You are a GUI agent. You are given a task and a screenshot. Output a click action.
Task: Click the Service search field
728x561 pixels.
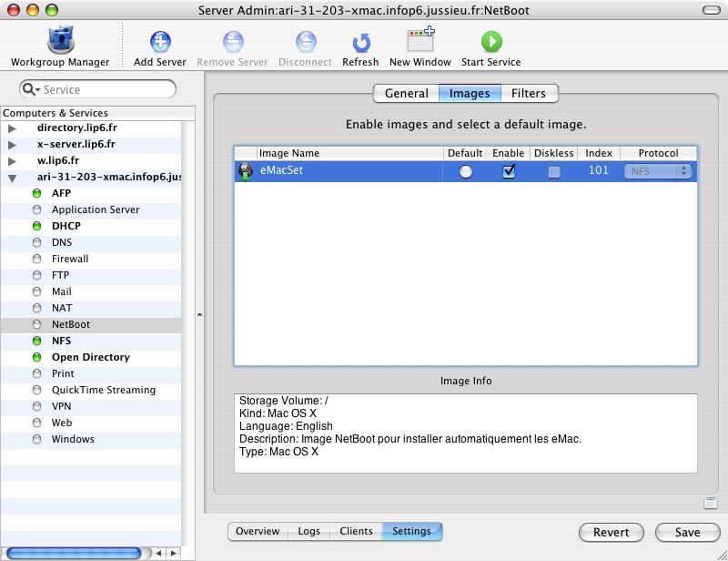click(105, 89)
